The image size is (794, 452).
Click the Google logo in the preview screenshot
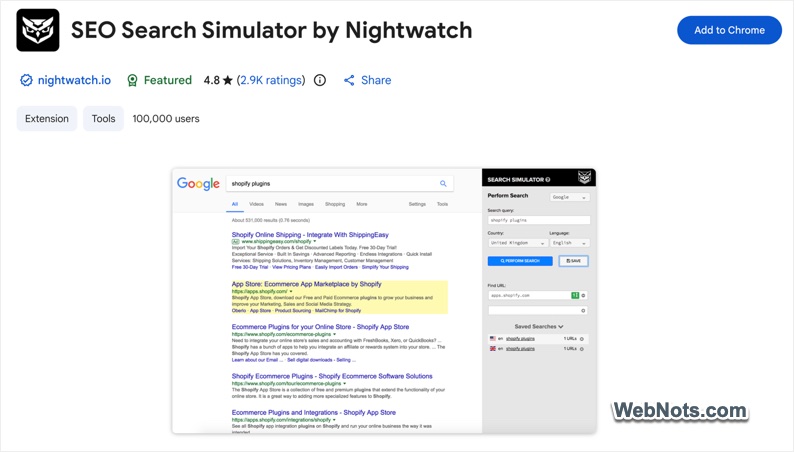(x=198, y=183)
